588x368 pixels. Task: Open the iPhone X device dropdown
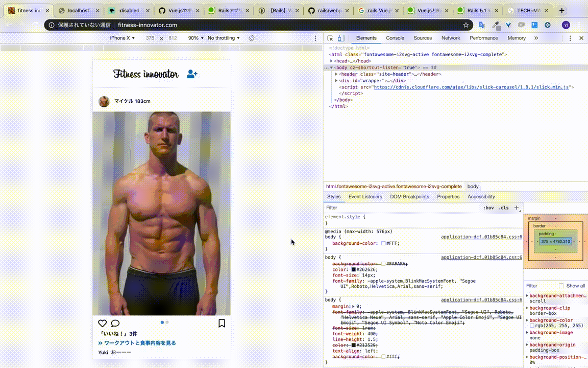[x=122, y=38]
